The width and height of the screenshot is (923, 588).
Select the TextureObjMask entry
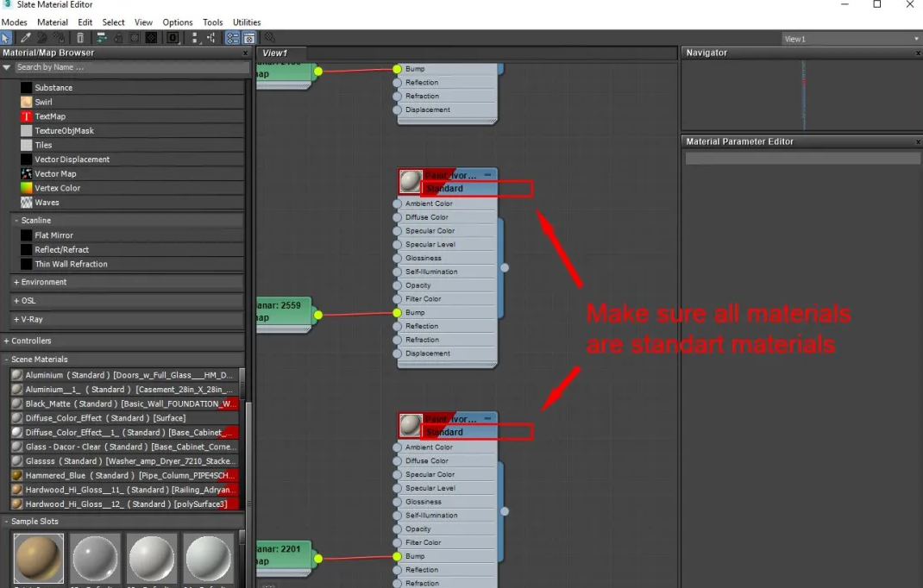click(132, 131)
